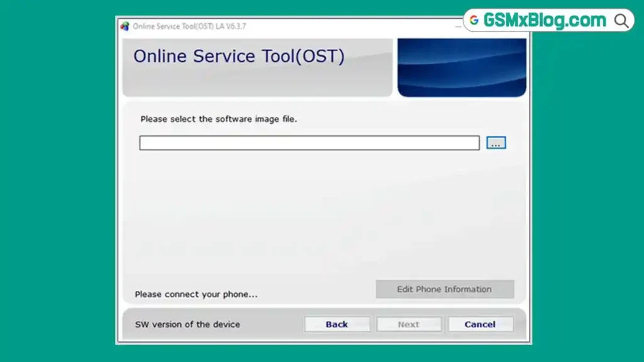Focus the software image file path field

coord(309,143)
